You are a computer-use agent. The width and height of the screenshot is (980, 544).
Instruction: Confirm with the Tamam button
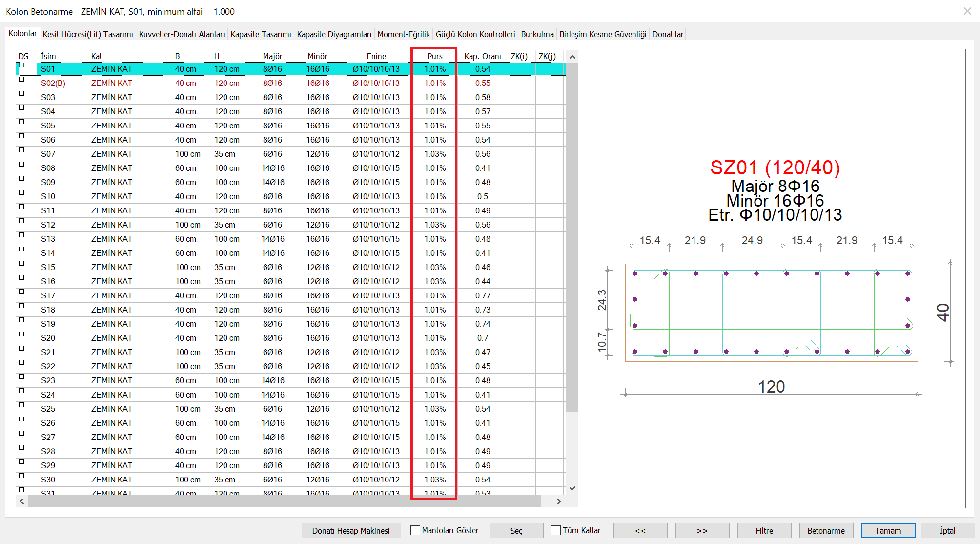[x=888, y=531]
